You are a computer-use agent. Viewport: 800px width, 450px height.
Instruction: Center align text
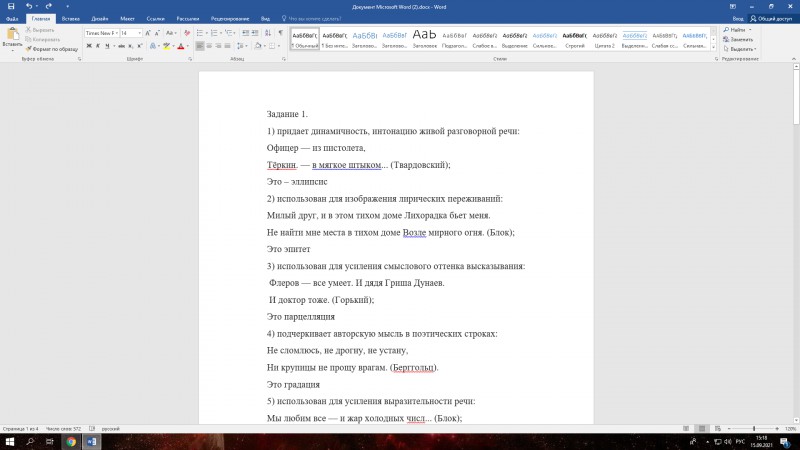(209, 46)
